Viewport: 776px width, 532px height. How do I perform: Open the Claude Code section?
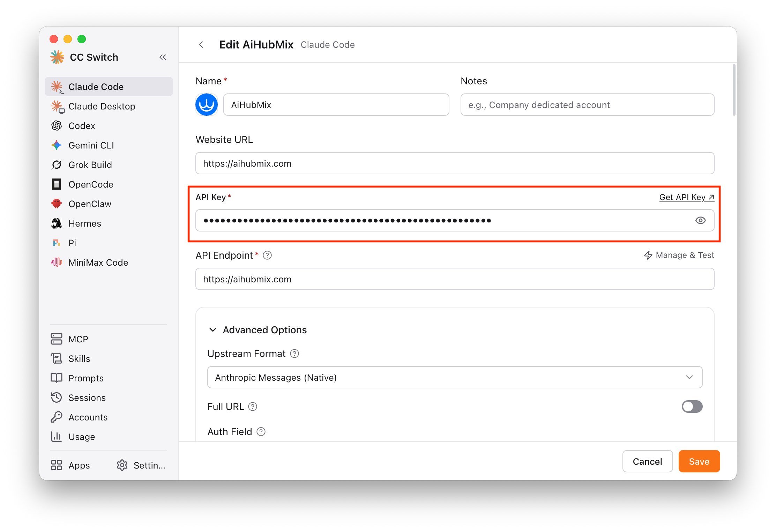[109, 87]
